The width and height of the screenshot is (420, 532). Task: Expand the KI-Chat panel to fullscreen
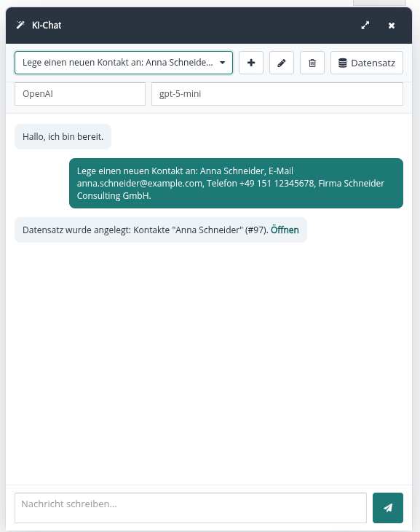click(365, 26)
